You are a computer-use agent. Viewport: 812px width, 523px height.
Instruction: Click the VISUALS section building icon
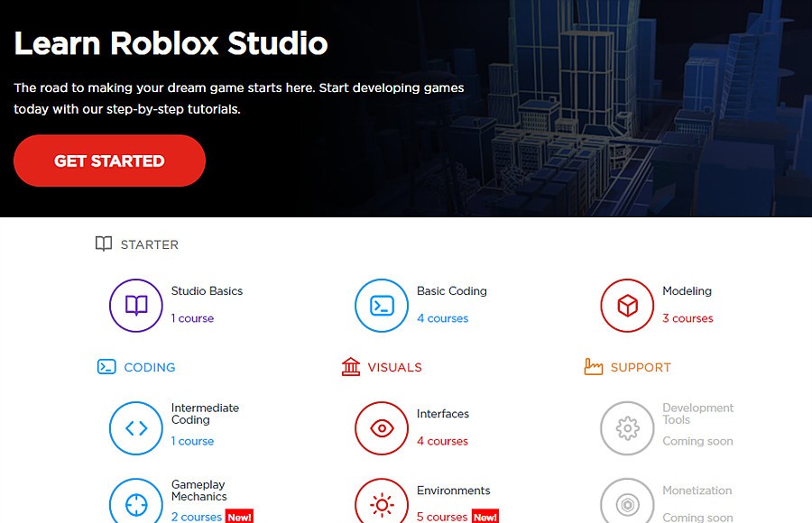pyautogui.click(x=351, y=367)
